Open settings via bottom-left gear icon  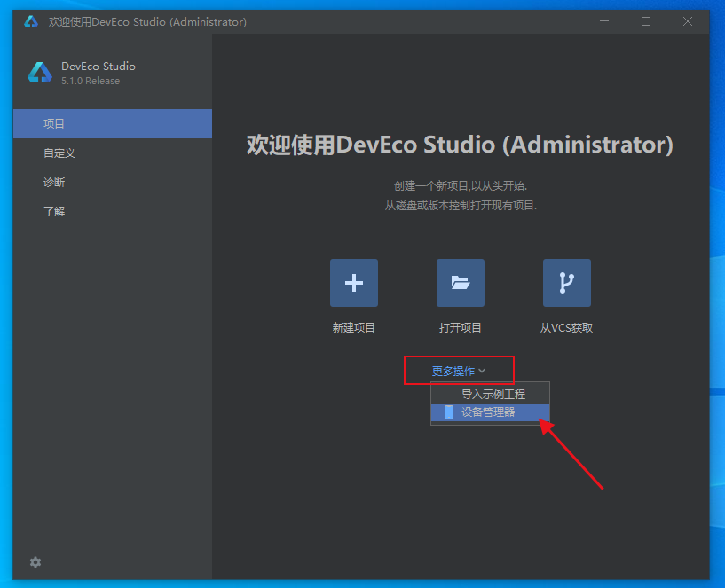(35, 562)
